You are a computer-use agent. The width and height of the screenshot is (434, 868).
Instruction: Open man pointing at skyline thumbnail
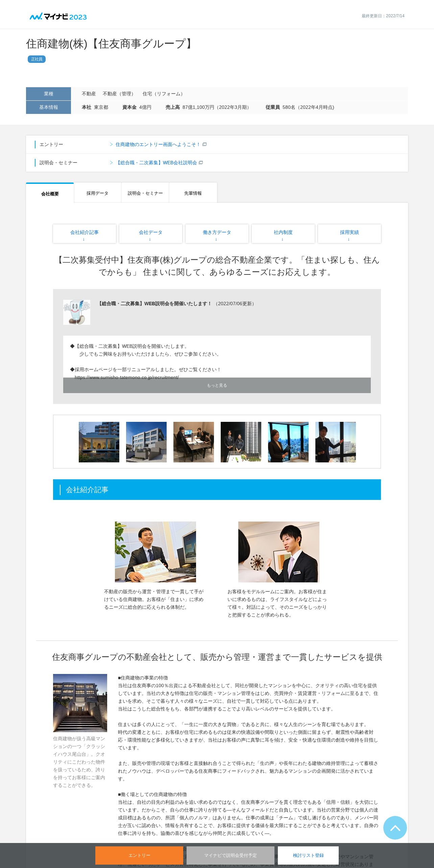click(336, 442)
